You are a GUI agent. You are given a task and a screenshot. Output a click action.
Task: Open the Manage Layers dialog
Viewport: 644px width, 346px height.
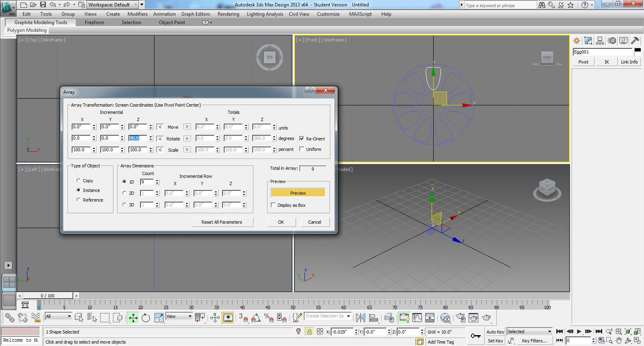pos(389,318)
